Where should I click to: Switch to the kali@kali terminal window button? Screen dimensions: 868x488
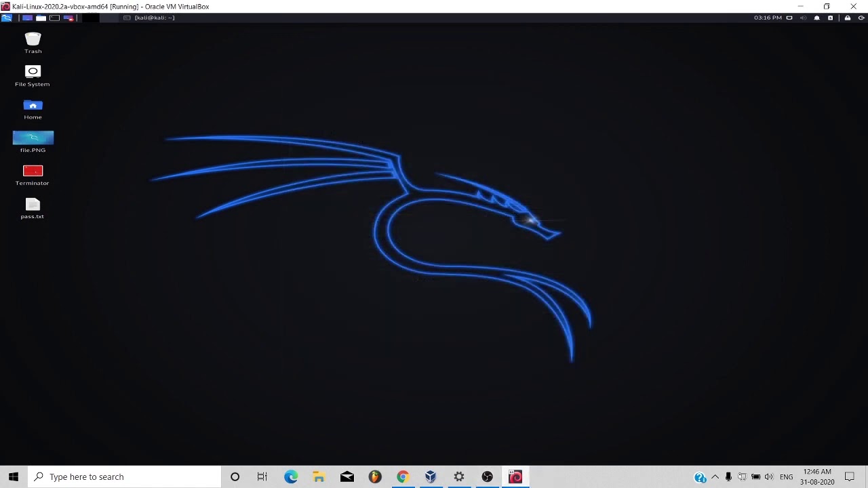150,18
